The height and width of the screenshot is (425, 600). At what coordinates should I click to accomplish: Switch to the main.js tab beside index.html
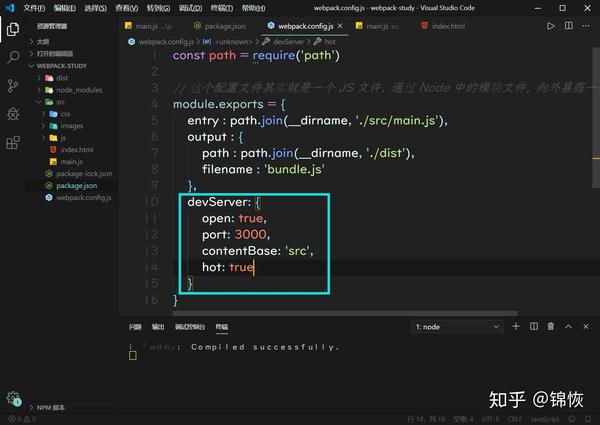377,26
